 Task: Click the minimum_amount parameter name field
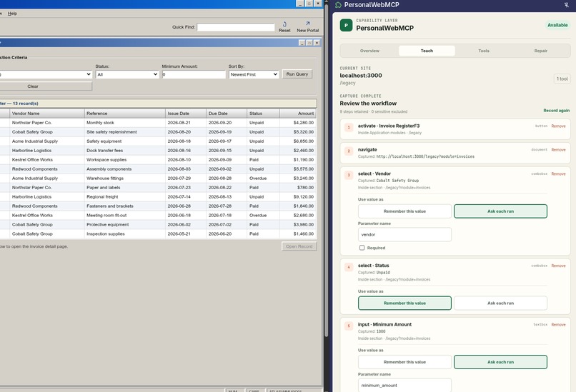coord(404,385)
